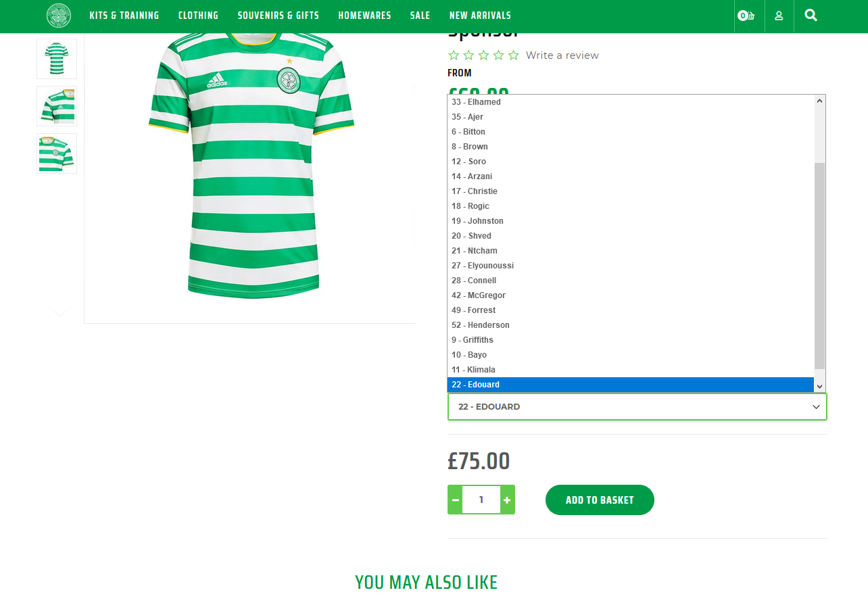
Task: Click the Celtic club crest logo
Action: click(59, 16)
